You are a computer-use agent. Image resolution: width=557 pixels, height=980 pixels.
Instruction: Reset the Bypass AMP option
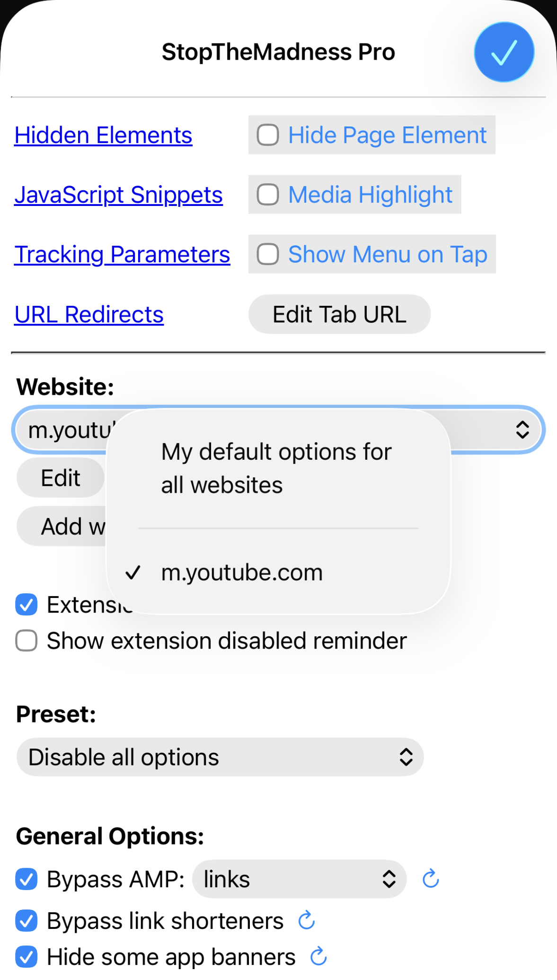click(431, 879)
